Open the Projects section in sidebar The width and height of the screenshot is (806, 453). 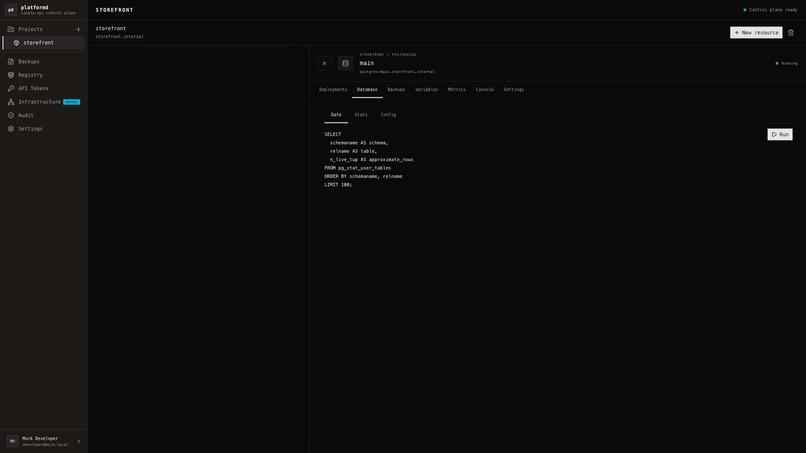[30, 29]
